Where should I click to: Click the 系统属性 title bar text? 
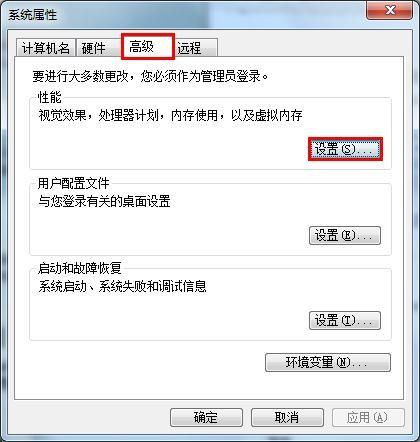pos(32,15)
